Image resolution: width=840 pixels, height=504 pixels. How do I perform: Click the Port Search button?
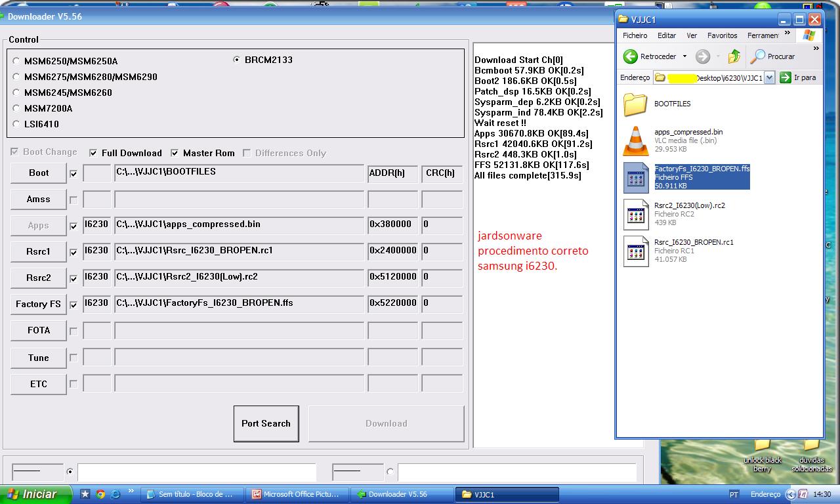pyautogui.click(x=266, y=423)
